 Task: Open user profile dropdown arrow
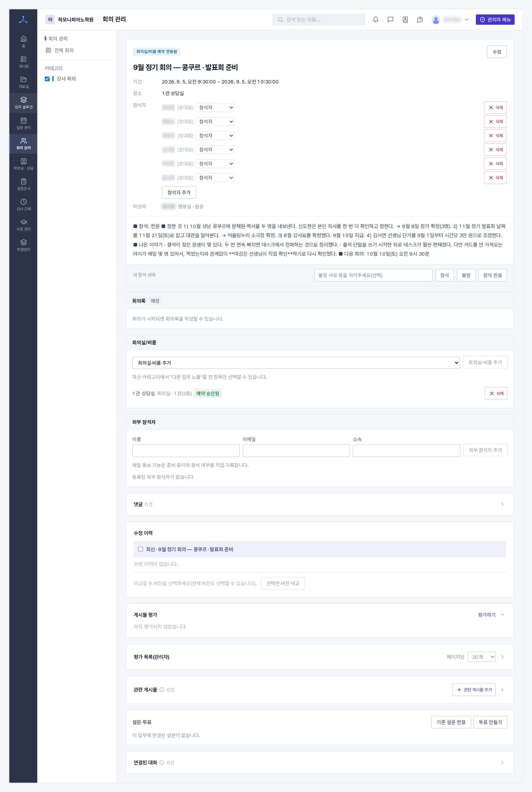(466, 20)
